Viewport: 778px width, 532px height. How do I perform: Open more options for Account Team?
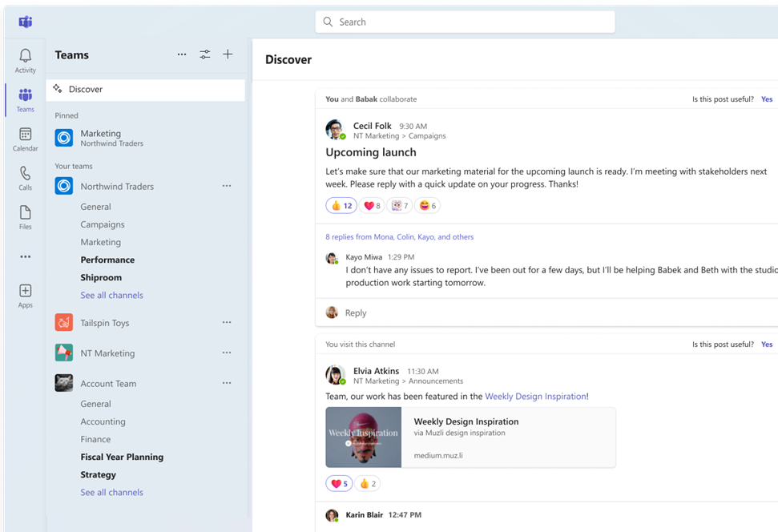[227, 383]
